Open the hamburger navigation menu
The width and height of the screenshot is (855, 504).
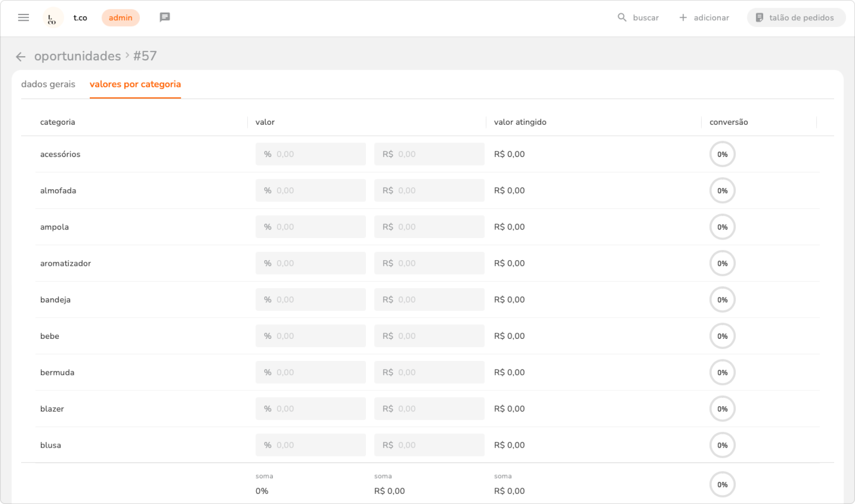pos(24,18)
